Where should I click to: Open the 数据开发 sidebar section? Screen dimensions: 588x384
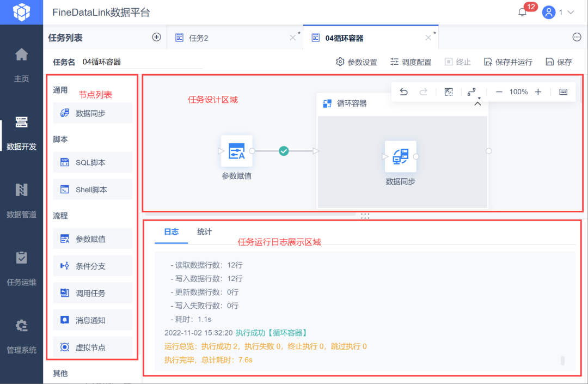point(21,133)
